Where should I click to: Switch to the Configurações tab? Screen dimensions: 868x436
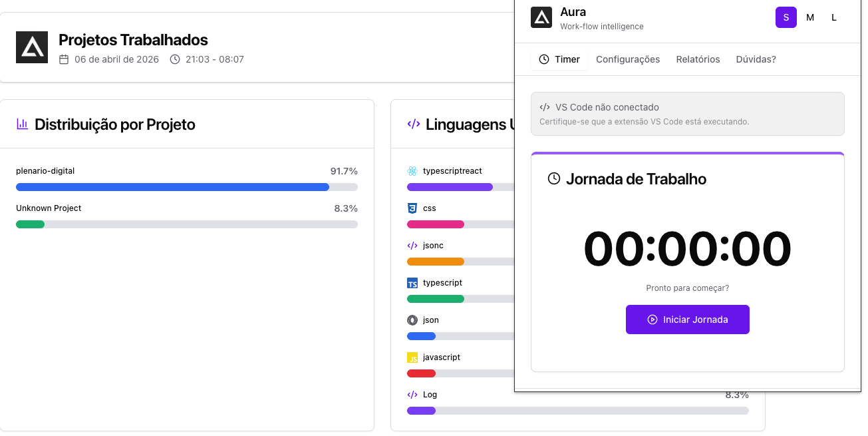628,59
